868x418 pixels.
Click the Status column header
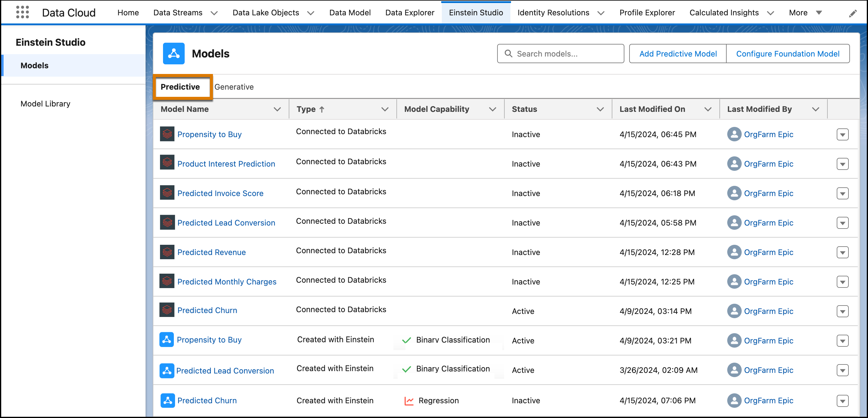524,109
